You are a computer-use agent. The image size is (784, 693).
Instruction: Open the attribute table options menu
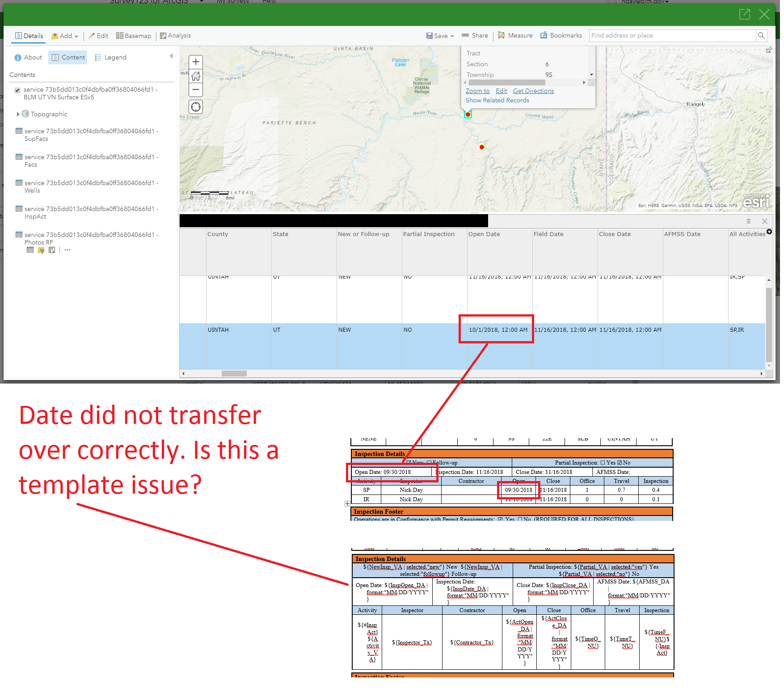[749, 221]
